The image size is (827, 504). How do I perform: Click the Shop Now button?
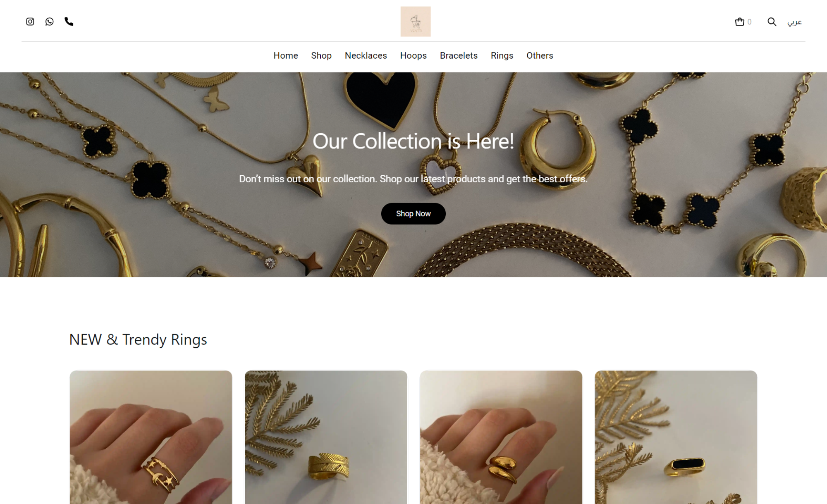[413, 214]
